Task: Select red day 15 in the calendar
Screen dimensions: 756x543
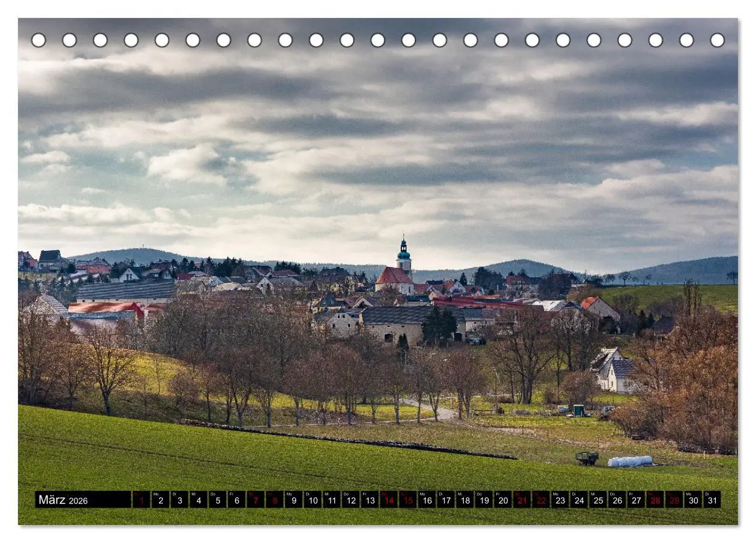Action: tap(408, 500)
